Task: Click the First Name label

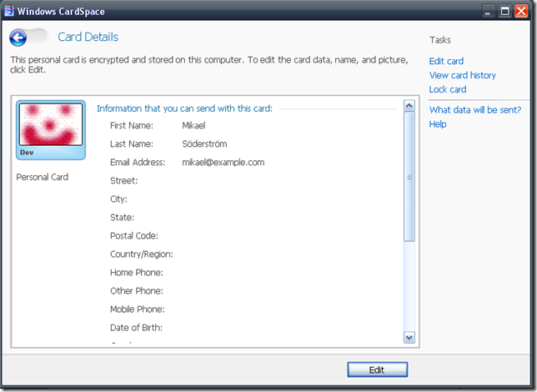Action: point(132,125)
